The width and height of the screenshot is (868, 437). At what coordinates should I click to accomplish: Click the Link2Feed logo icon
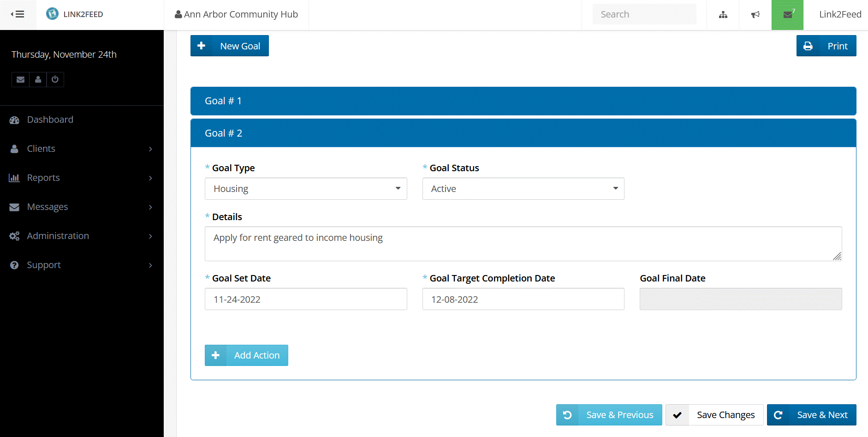(52, 13)
